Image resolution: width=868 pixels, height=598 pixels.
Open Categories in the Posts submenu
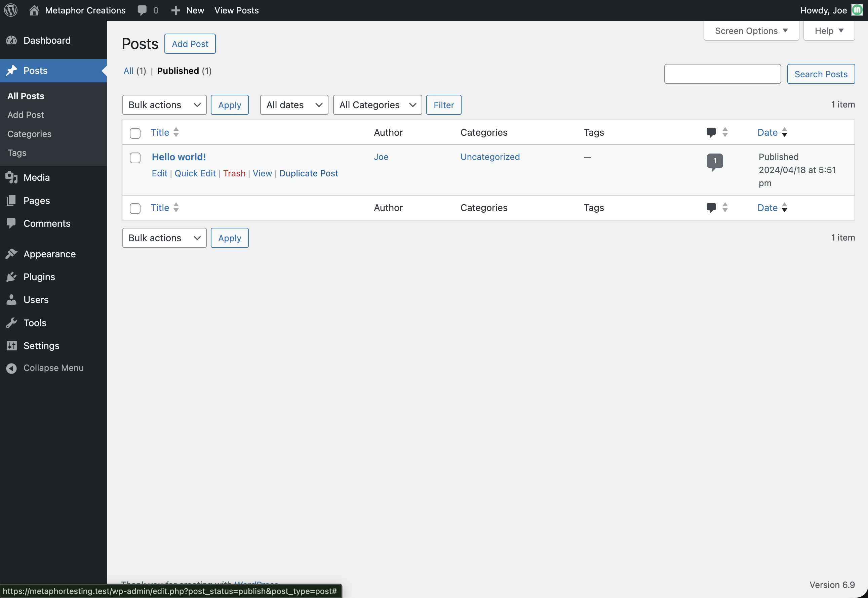pos(29,134)
